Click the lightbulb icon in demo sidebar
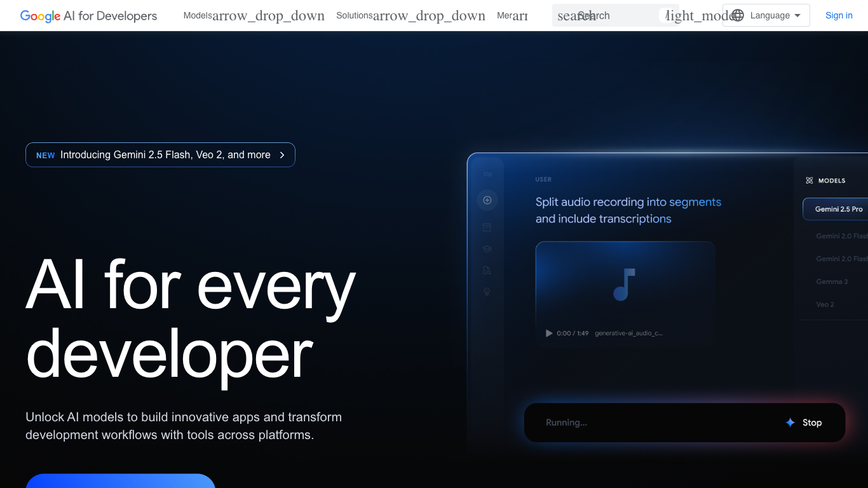The width and height of the screenshot is (868, 488). pos(487,292)
